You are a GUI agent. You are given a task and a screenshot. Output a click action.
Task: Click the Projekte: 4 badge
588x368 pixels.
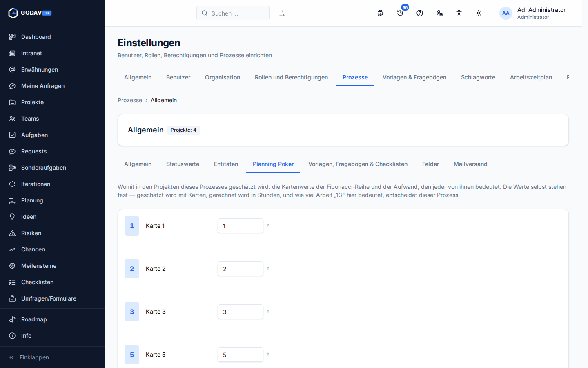183,130
